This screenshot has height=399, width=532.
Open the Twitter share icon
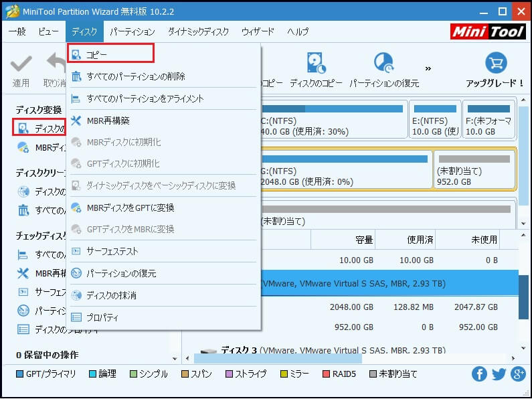click(499, 374)
